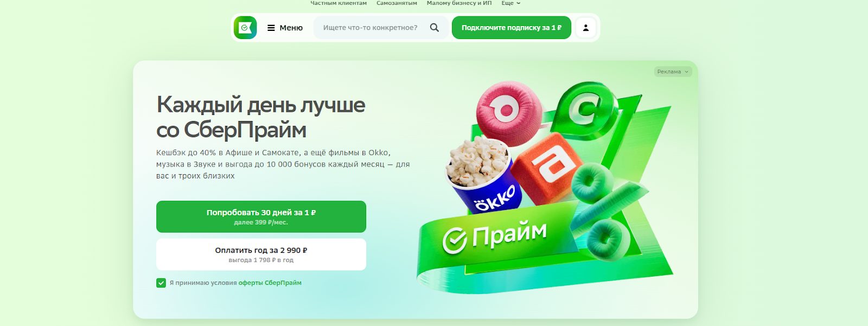This screenshot has width=868, height=326.
Task: Click the Okko popcorn cup in banner
Action: click(481, 175)
